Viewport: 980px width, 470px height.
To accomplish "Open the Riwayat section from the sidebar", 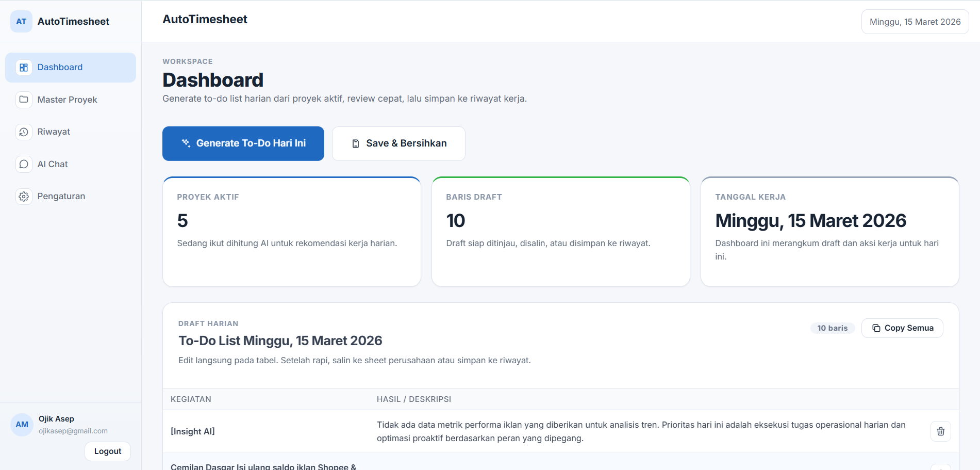I will (53, 132).
